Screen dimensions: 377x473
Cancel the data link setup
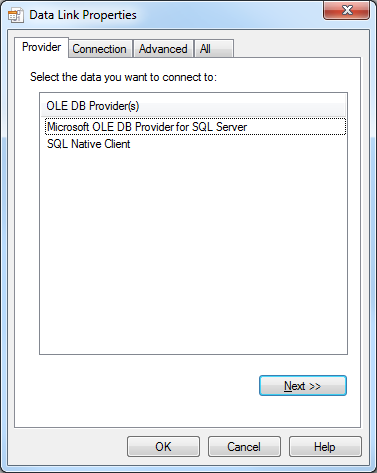click(244, 447)
